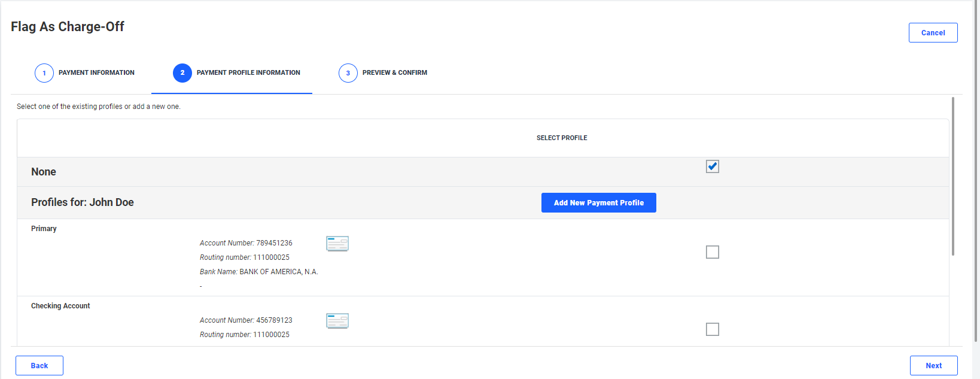Click Bank Name BANK OF AMERICA, N.A.
980x379 pixels.
[259, 272]
